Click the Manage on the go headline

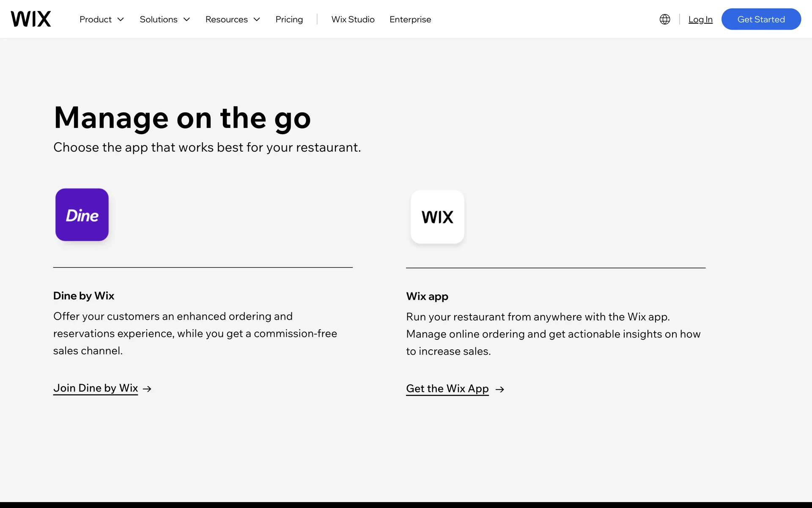pos(182,118)
